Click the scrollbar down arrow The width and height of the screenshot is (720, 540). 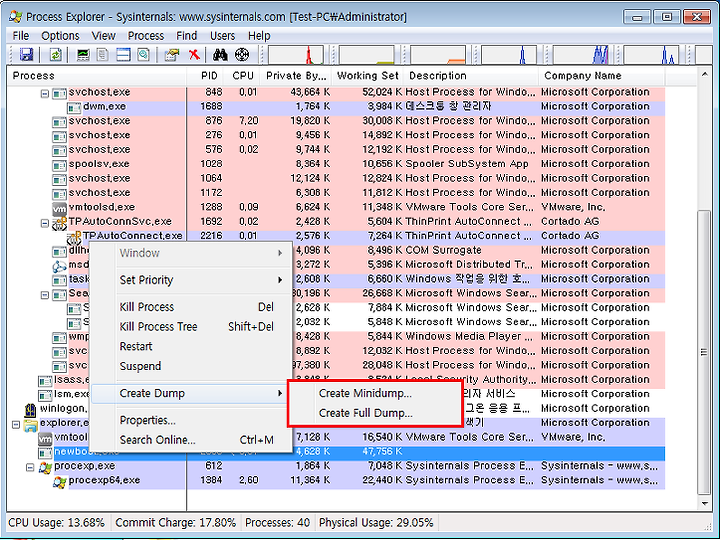(x=704, y=503)
